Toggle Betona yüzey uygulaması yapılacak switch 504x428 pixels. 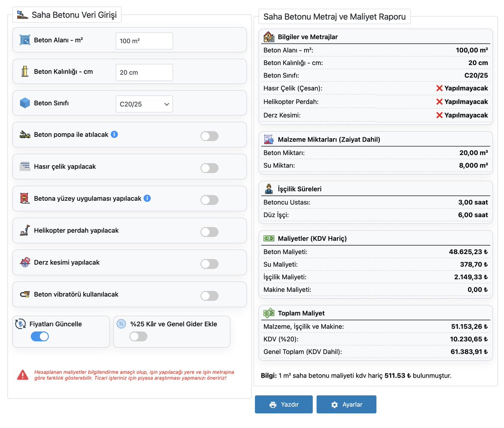pos(209,200)
